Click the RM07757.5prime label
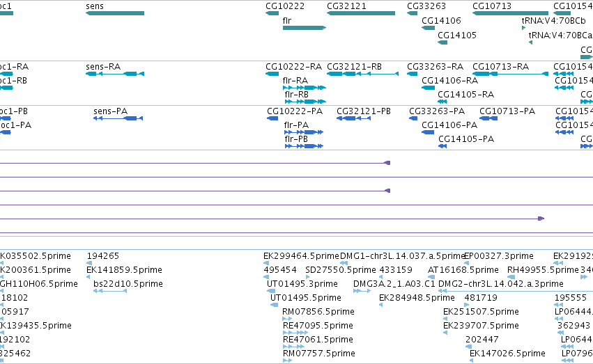Viewport: 593px width, 364px height. point(319,354)
